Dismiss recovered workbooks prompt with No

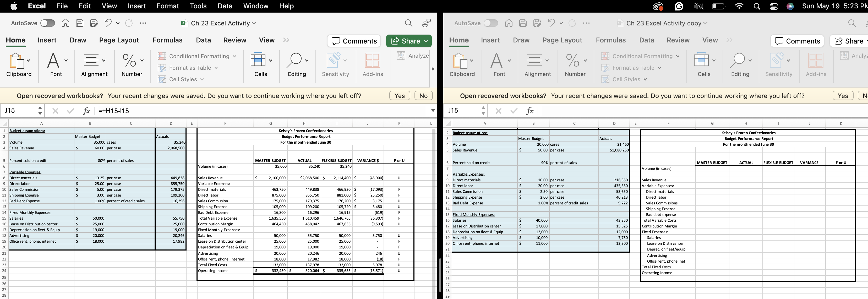point(423,95)
